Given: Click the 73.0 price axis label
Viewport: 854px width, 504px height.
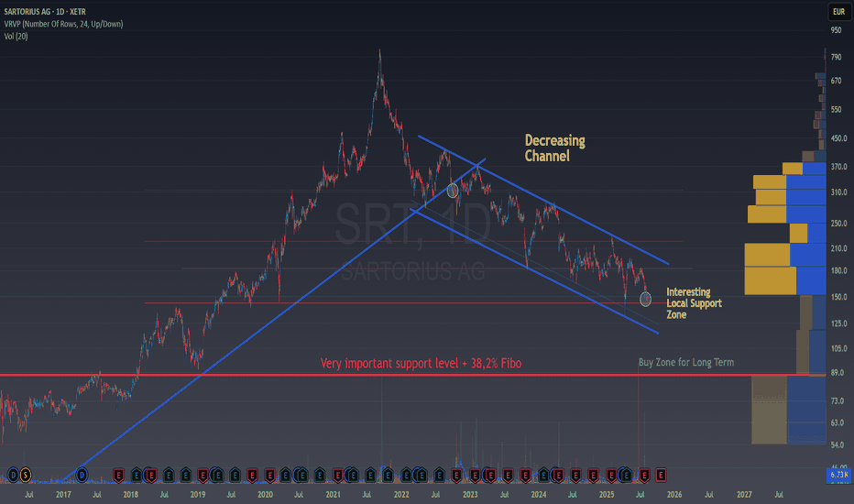Looking at the screenshot, I should pyautogui.click(x=838, y=401).
